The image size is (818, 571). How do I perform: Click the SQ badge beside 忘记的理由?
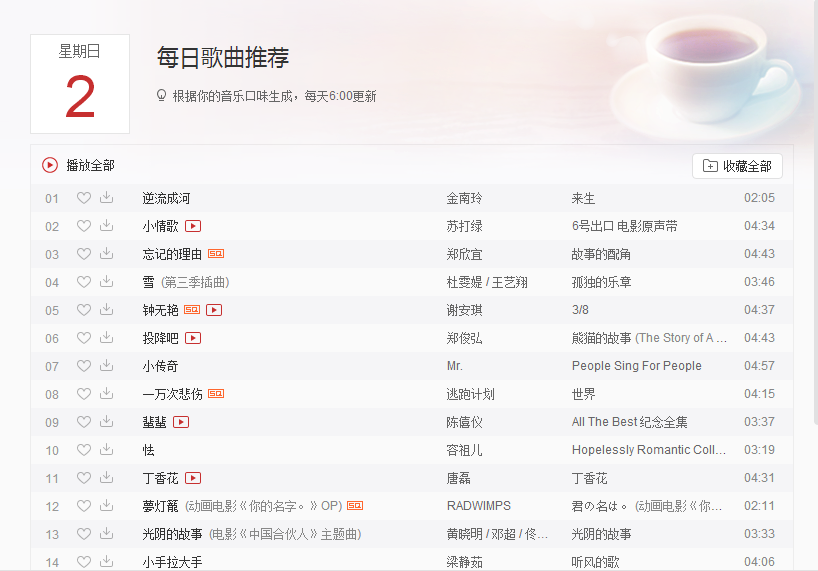click(216, 253)
